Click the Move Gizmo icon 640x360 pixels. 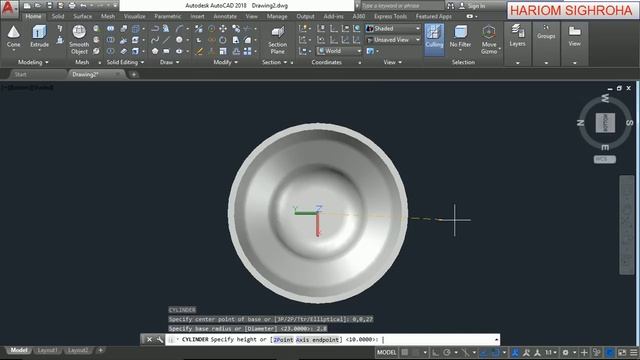pos(489,32)
